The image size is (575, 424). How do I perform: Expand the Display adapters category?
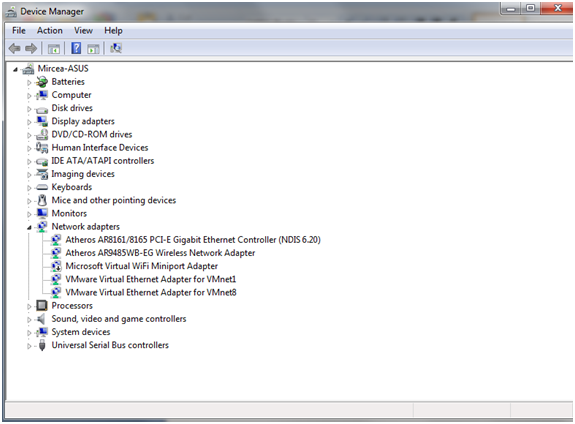[29, 122]
